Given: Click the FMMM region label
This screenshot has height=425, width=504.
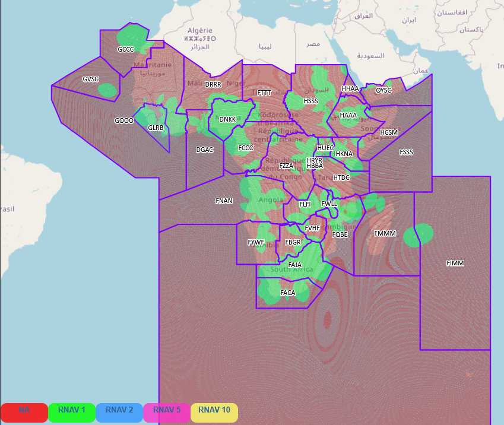Looking at the screenshot, I should coord(385,233).
